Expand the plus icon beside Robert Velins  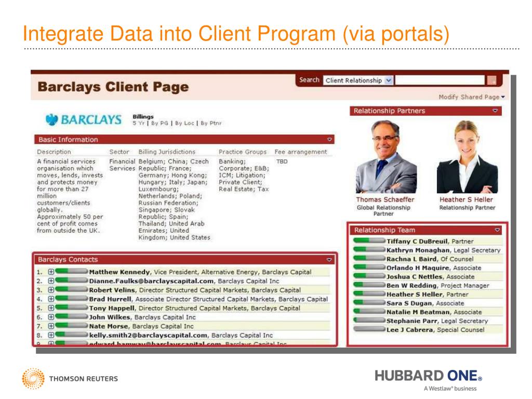tap(51, 290)
